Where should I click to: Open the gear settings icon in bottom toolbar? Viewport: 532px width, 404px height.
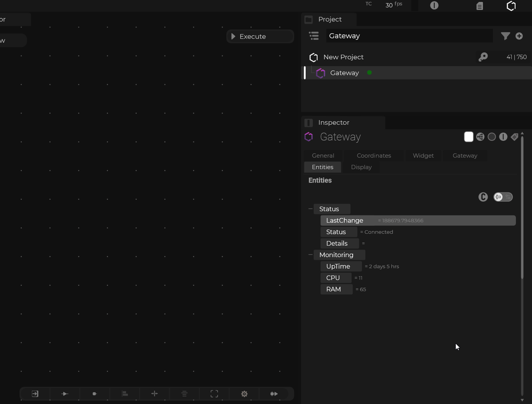pyautogui.click(x=244, y=394)
